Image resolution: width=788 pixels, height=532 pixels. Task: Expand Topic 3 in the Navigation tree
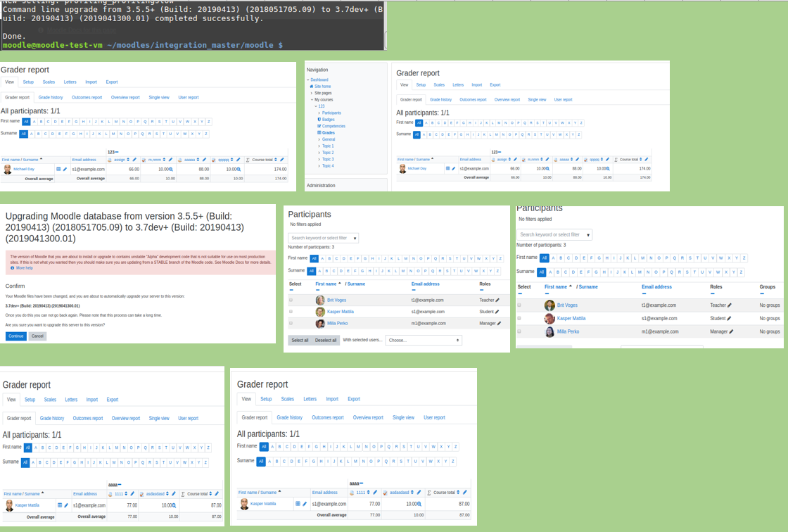tap(319, 160)
